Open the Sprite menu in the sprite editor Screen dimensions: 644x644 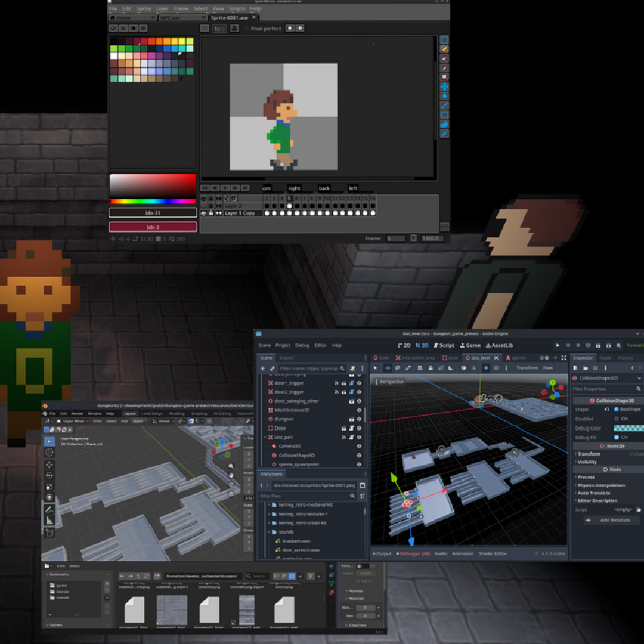point(144,9)
